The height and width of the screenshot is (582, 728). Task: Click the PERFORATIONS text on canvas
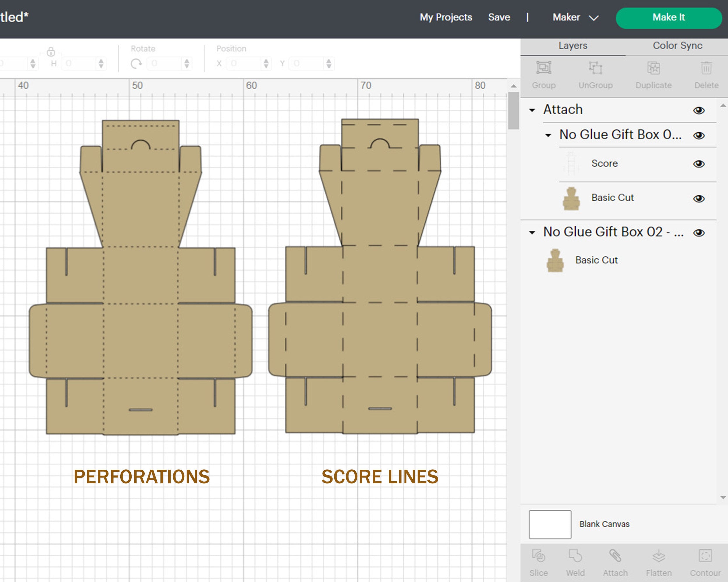pyautogui.click(x=142, y=476)
